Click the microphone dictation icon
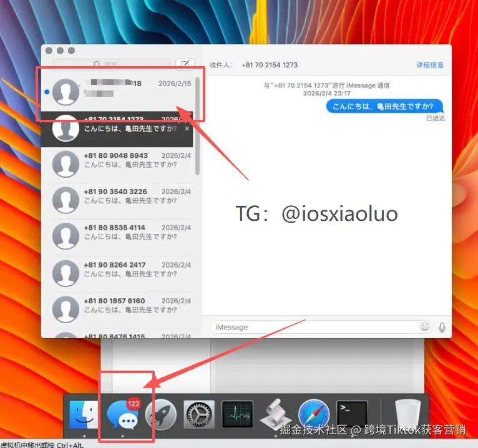This screenshot has width=478, height=448. pyautogui.click(x=442, y=327)
